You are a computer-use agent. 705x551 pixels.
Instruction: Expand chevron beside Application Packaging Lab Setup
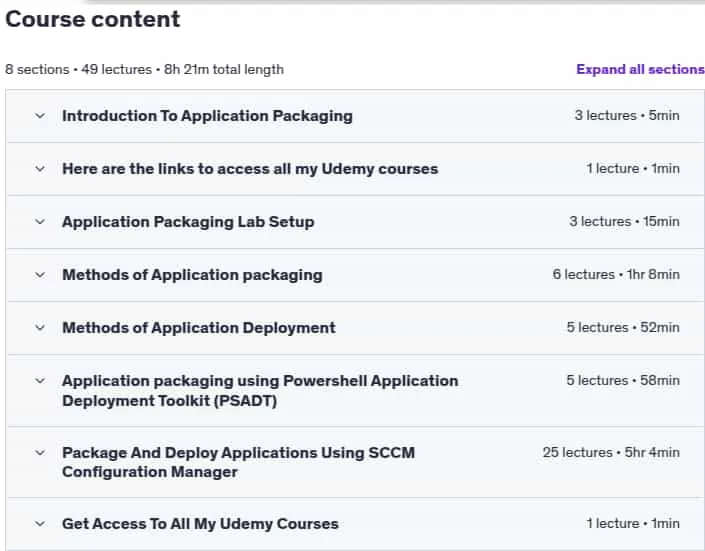(40, 222)
